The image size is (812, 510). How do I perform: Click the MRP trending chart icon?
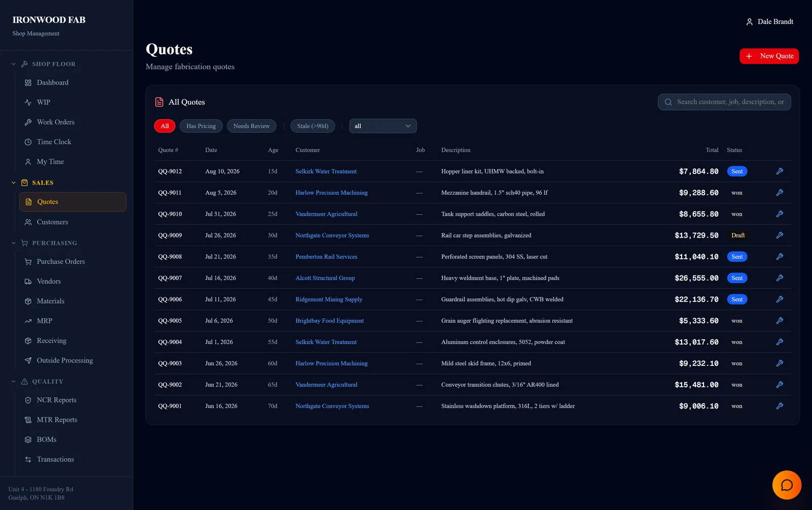click(x=28, y=321)
